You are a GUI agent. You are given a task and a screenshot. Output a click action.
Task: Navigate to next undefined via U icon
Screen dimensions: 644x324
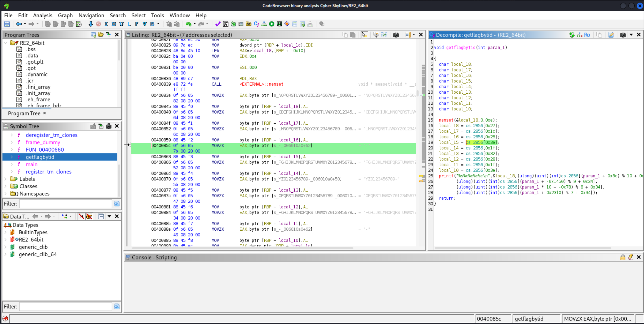click(122, 24)
